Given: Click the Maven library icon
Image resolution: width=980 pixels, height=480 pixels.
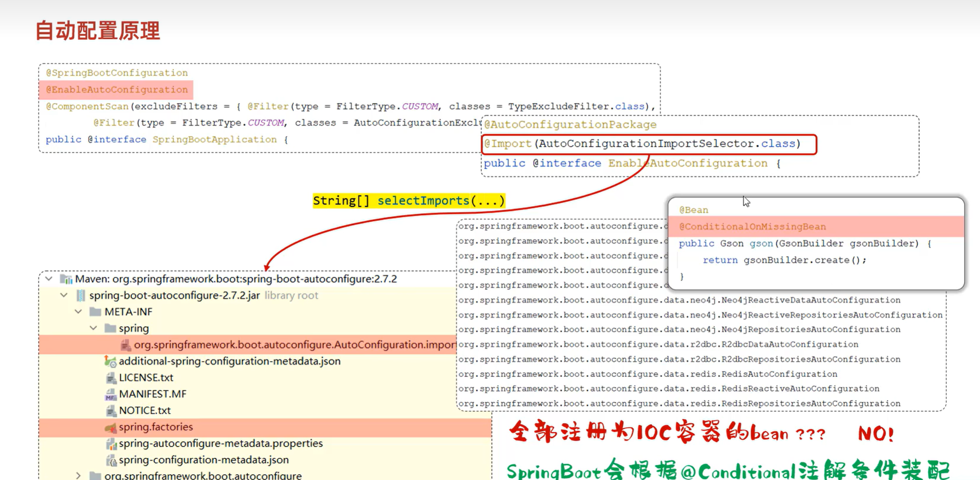Looking at the screenshot, I should coord(66,279).
